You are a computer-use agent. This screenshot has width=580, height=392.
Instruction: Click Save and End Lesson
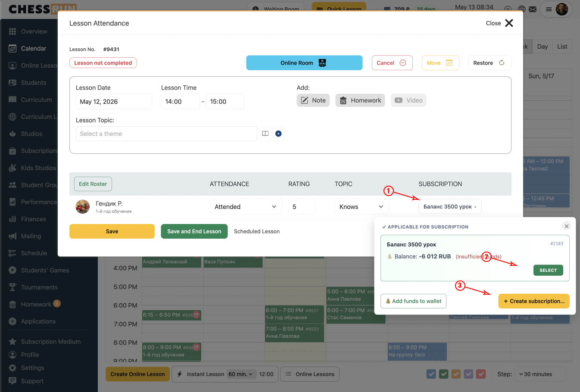pos(194,231)
